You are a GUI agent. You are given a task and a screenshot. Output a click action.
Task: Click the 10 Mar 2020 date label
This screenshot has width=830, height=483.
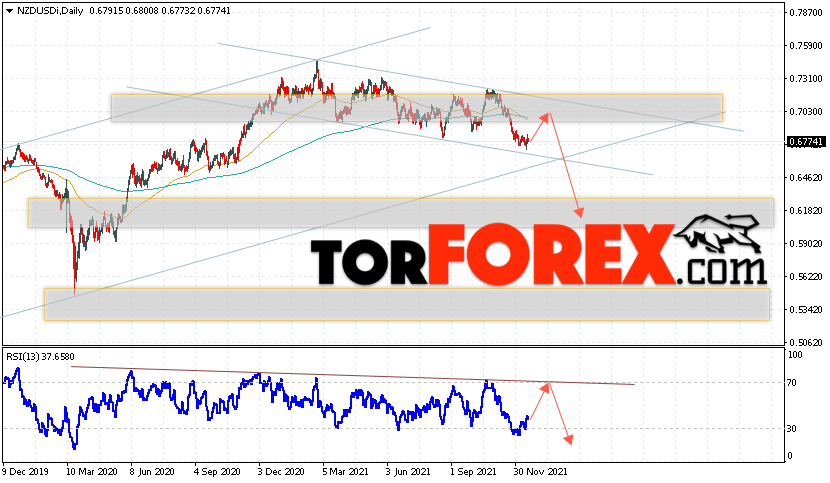92,472
